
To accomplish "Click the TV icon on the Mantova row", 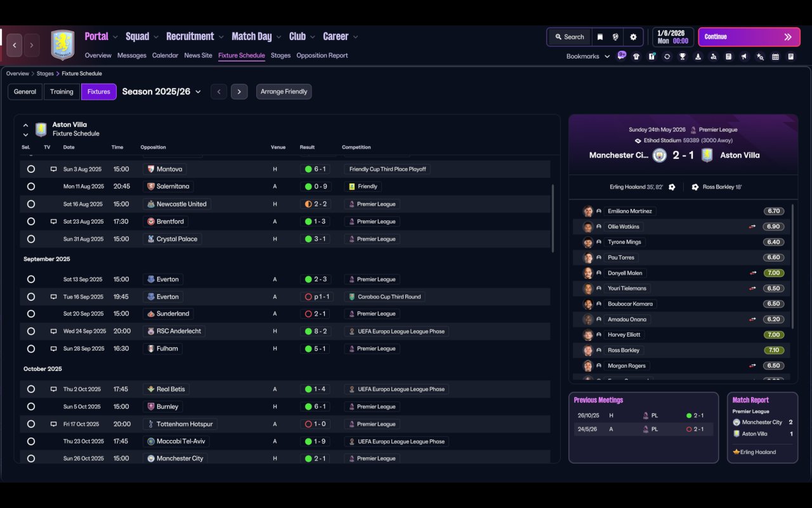I will [53, 170].
